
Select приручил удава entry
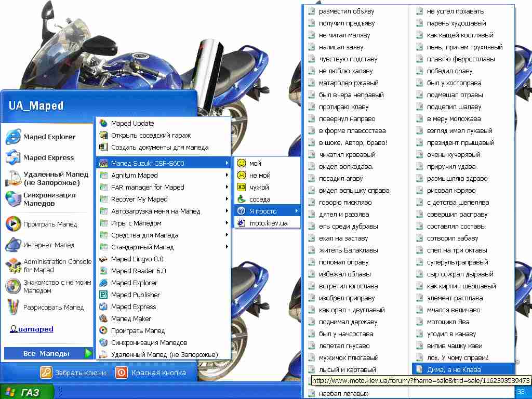point(463,167)
